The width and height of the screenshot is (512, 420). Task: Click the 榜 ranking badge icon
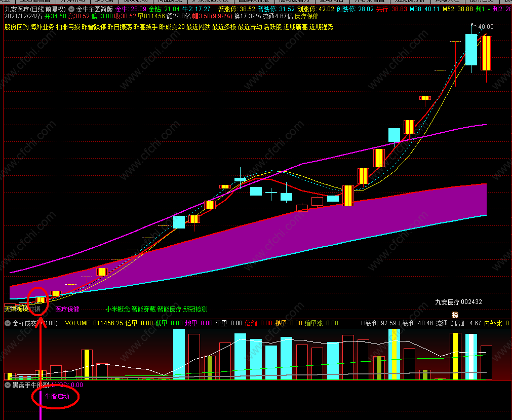click(455, 315)
